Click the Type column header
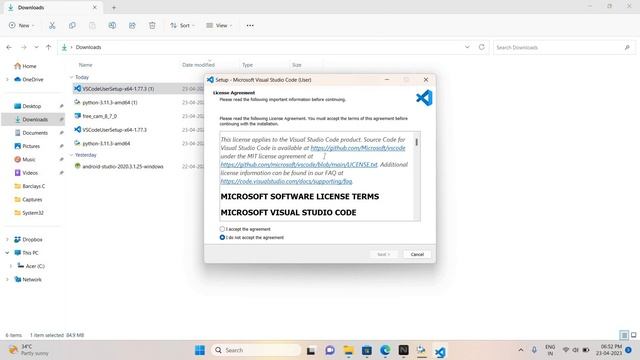 point(247,65)
